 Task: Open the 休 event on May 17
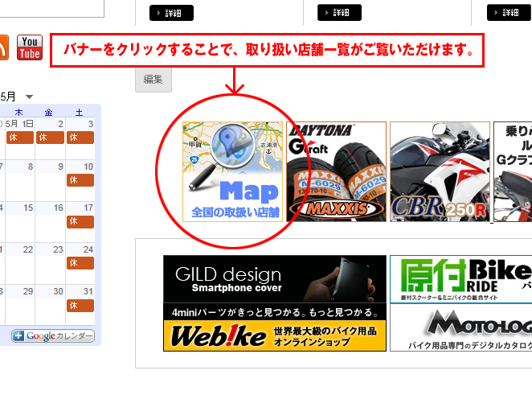(x=80, y=222)
